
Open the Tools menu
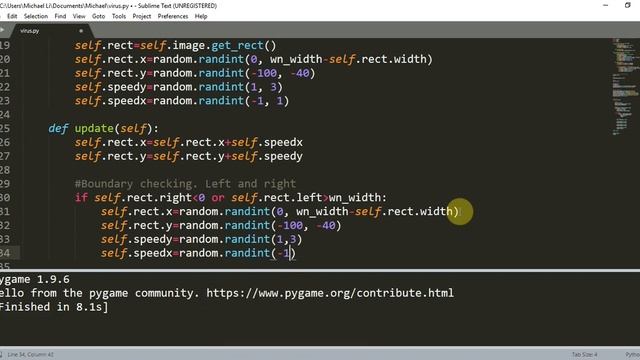pos(119,16)
